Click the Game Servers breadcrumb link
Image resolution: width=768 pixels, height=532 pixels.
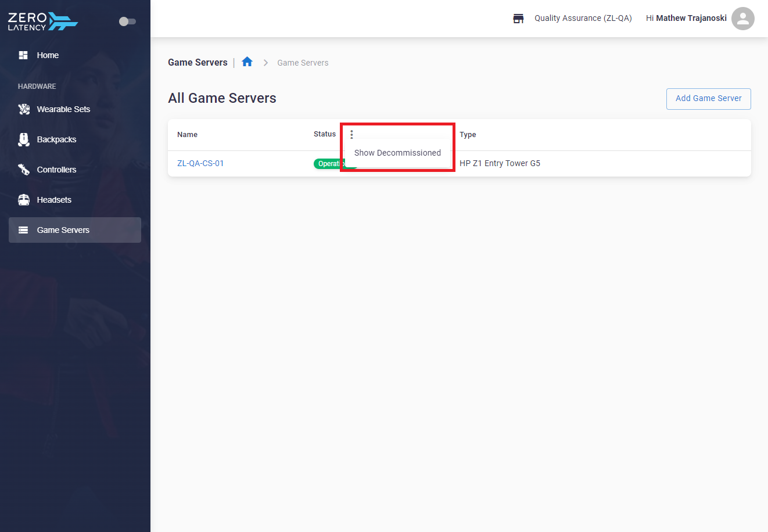[x=303, y=63]
